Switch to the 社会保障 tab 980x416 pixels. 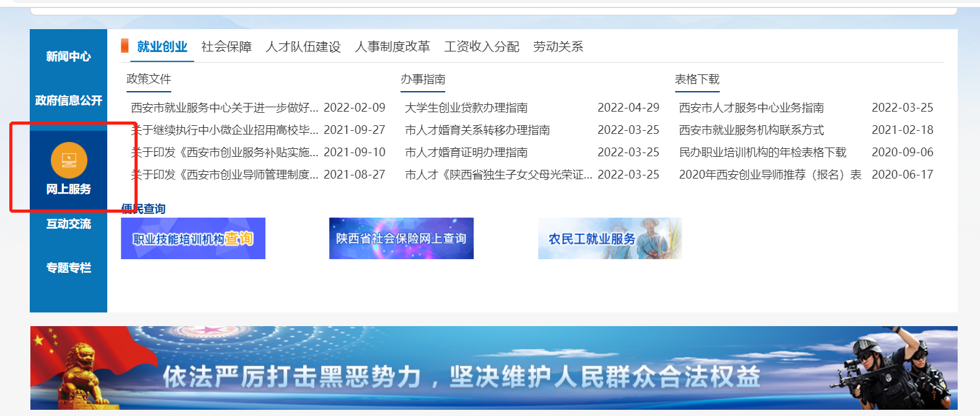tap(226, 46)
